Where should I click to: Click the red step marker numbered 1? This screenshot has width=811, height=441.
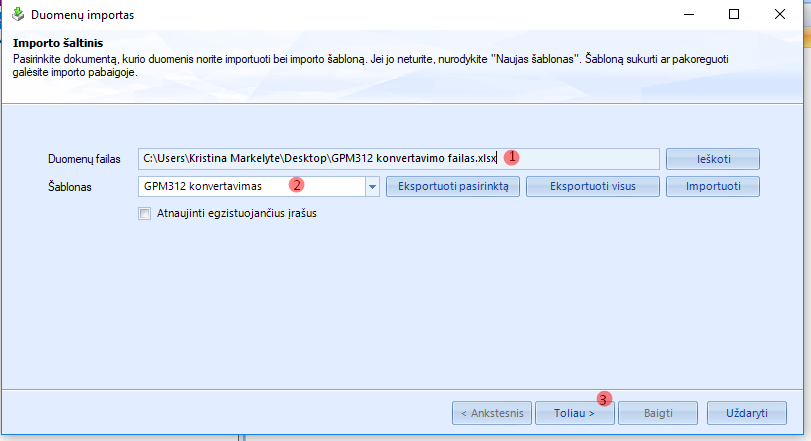pos(511,157)
